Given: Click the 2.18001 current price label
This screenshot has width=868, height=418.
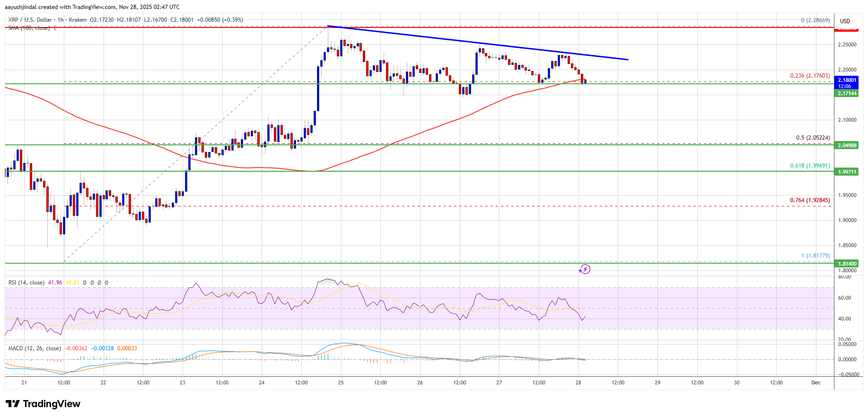Looking at the screenshot, I should click(847, 80).
